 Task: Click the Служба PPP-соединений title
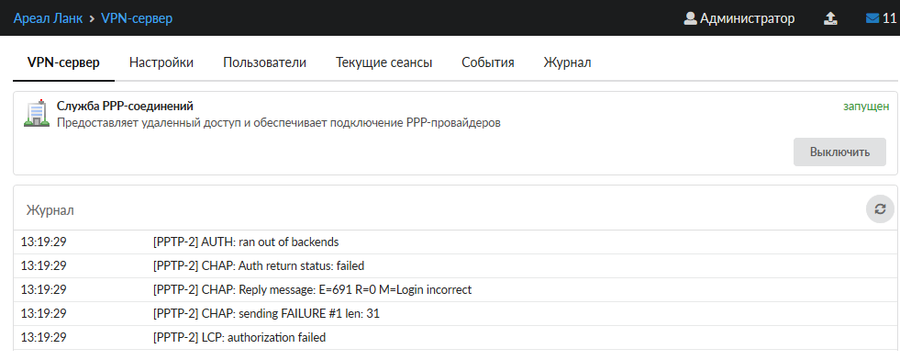coord(125,106)
